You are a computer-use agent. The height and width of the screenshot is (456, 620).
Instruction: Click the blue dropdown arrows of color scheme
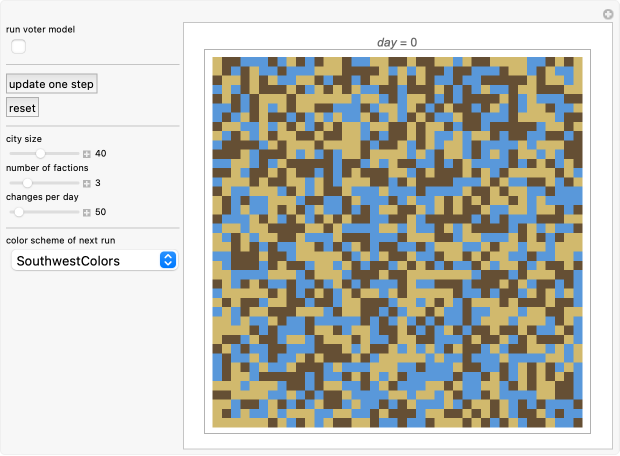click(168, 261)
